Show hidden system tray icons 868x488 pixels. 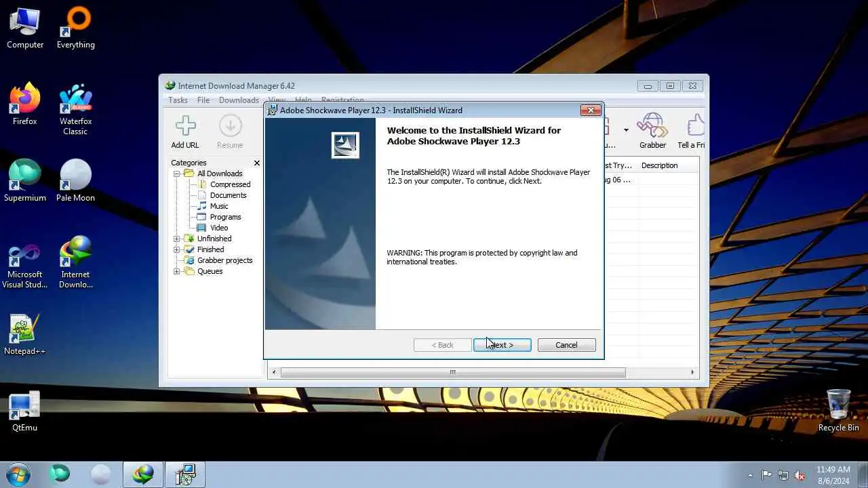tap(750, 475)
